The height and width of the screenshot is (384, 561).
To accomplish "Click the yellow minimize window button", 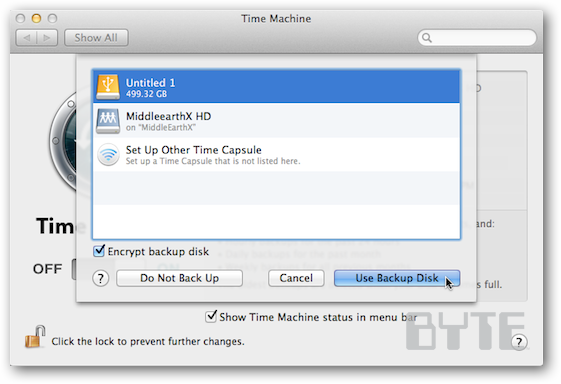I will click(x=36, y=18).
